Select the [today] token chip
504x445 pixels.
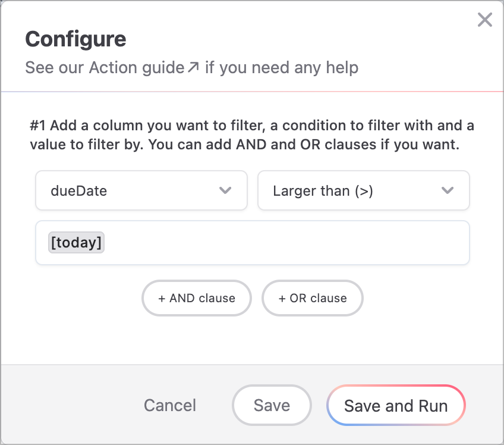click(76, 242)
